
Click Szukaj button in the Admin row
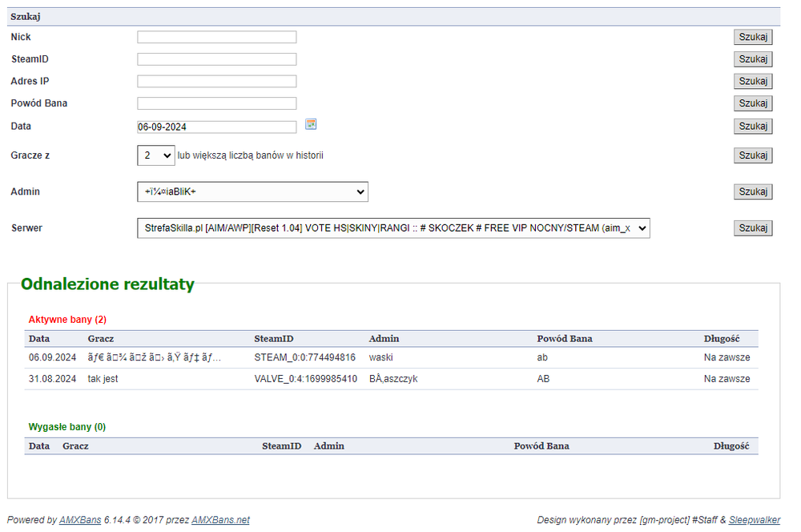tap(753, 191)
